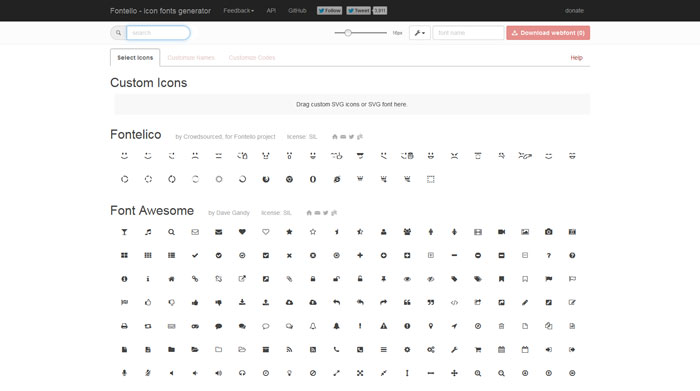The image size is (700, 391).
Task: Open Fontelico's home page icon link
Action: pyautogui.click(x=335, y=137)
